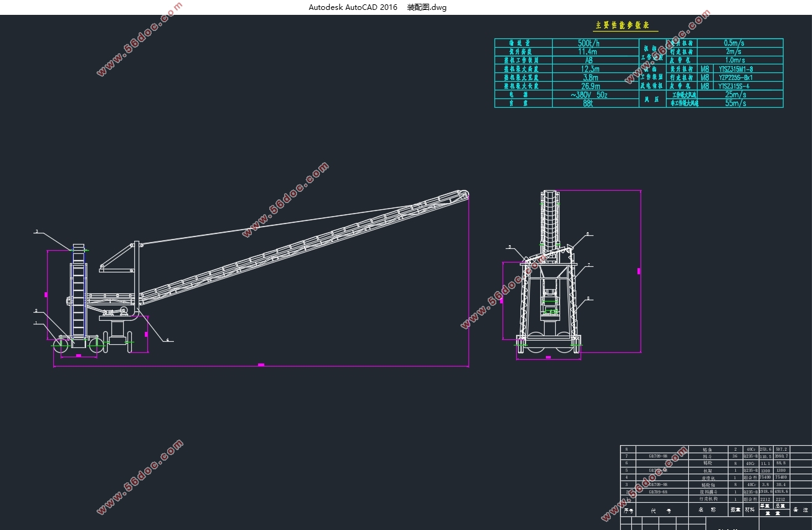This screenshot has height=530, width=812.
Task: Click the 26.9m maximum length value
Action: [590, 86]
